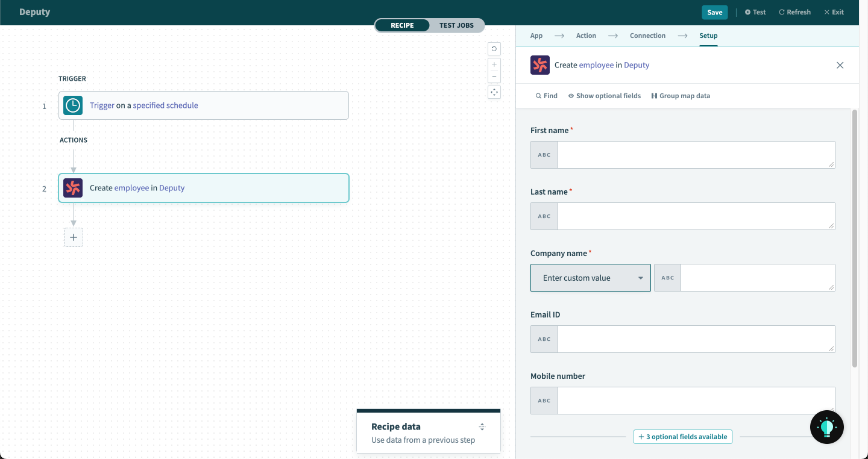Image resolution: width=868 pixels, height=459 pixels.
Task: Click the Refresh button in header
Action: point(794,12)
